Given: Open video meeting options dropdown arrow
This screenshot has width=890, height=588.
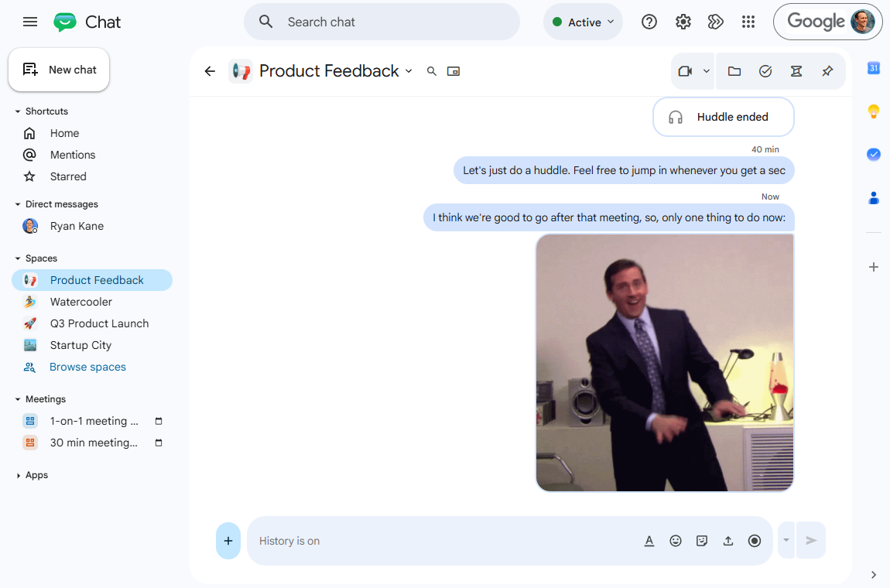Looking at the screenshot, I should [x=706, y=71].
